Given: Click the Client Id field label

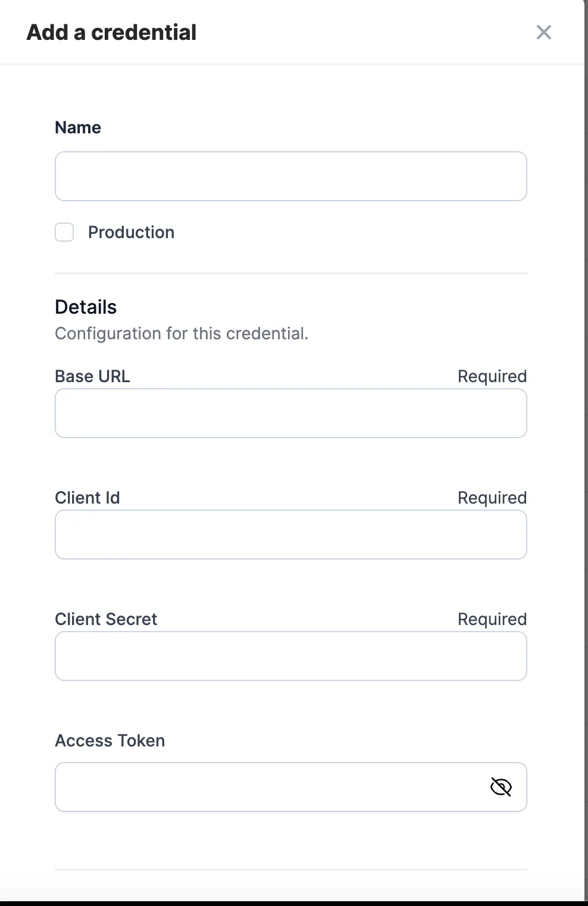Looking at the screenshot, I should point(87,498).
